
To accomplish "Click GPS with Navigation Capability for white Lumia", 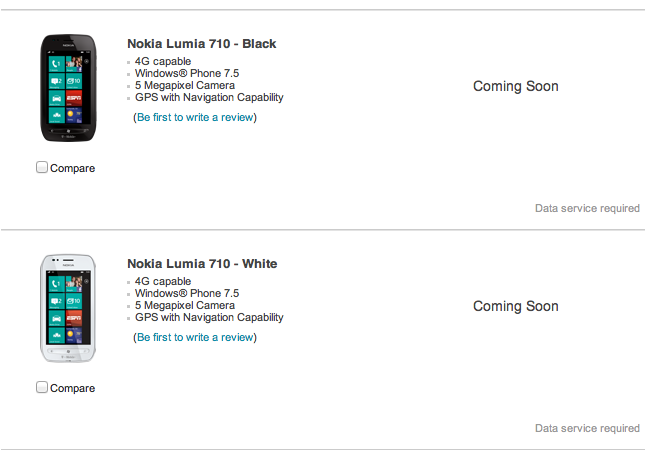I will click(209, 317).
